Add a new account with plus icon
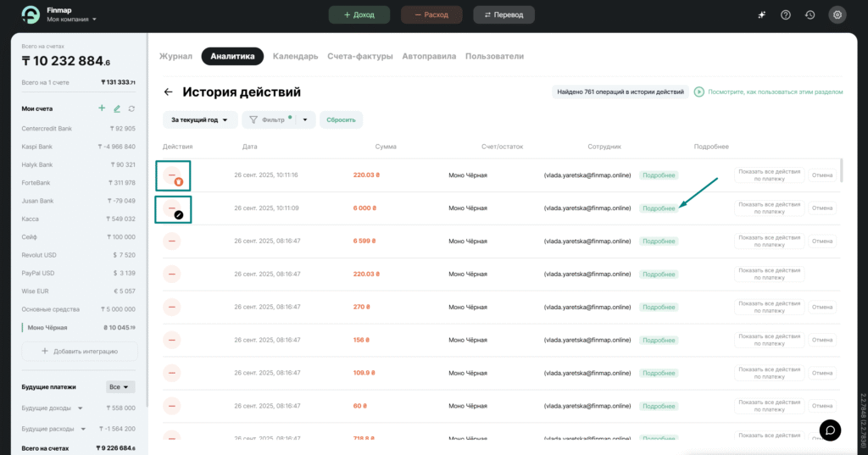 (x=102, y=108)
